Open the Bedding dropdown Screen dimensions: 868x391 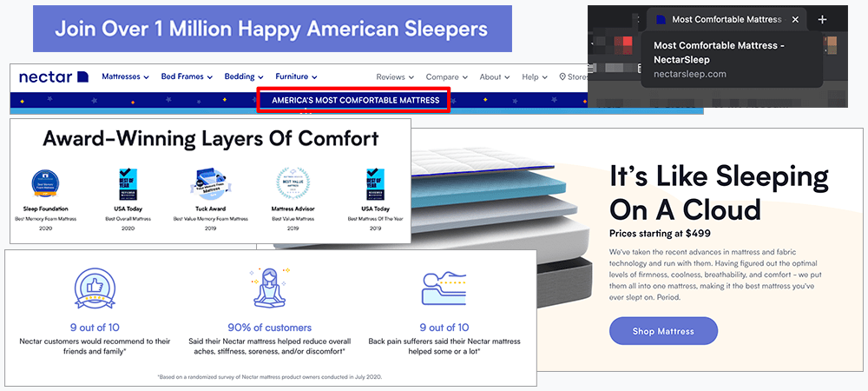pos(244,77)
